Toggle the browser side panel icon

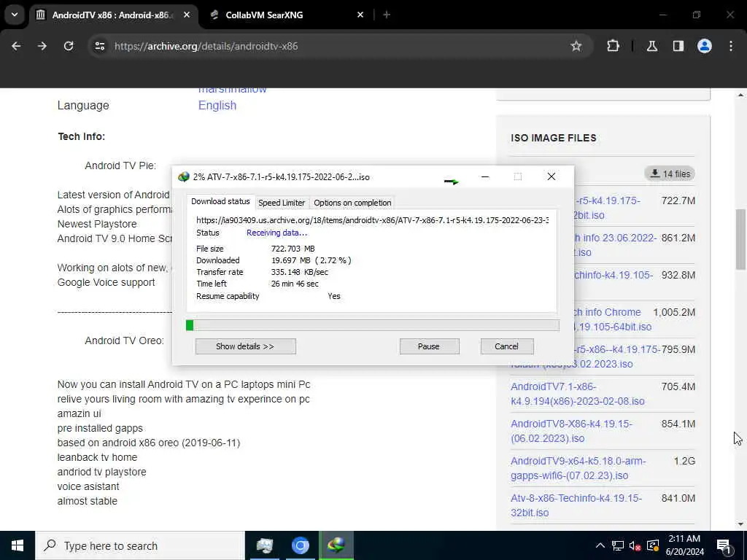click(x=678, y=46)
